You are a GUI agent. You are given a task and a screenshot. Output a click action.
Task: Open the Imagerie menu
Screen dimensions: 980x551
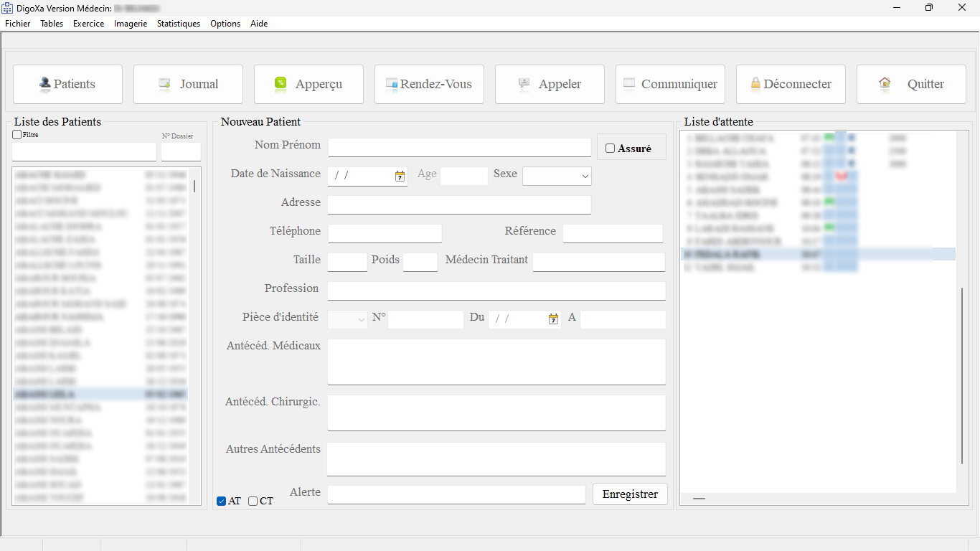[x=131, y=24]
